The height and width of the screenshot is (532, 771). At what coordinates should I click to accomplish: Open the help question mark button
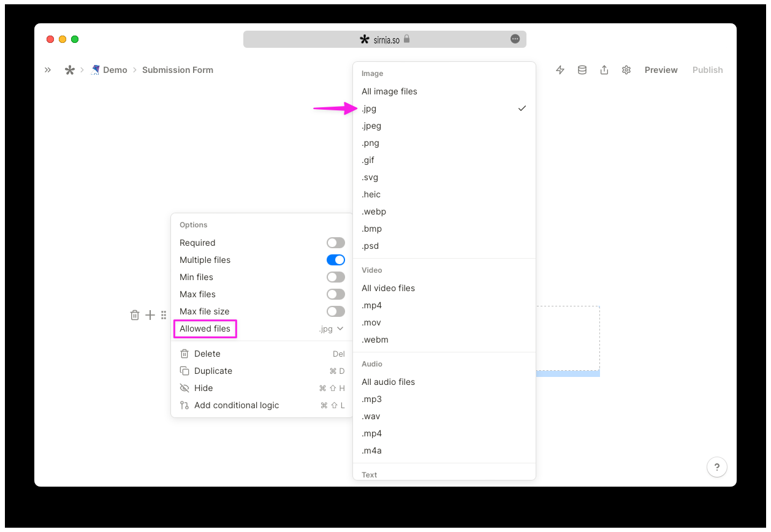(x=717, y=467)
